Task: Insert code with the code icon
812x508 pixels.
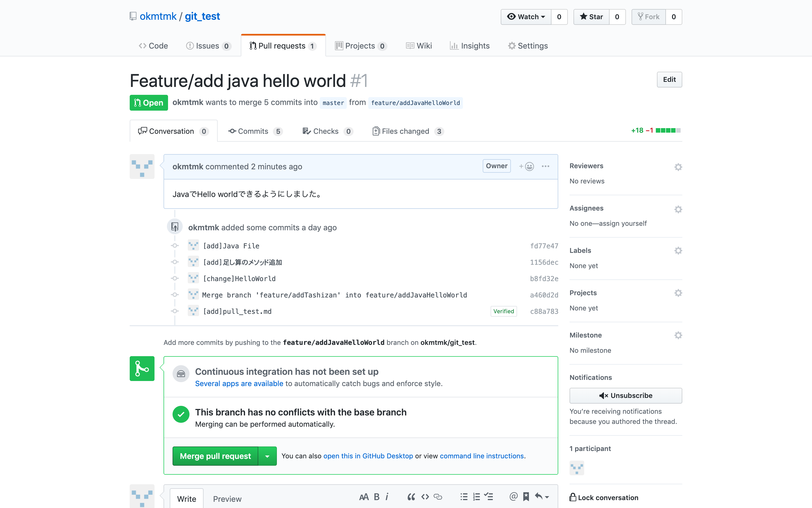Action: tap(425, 497)
